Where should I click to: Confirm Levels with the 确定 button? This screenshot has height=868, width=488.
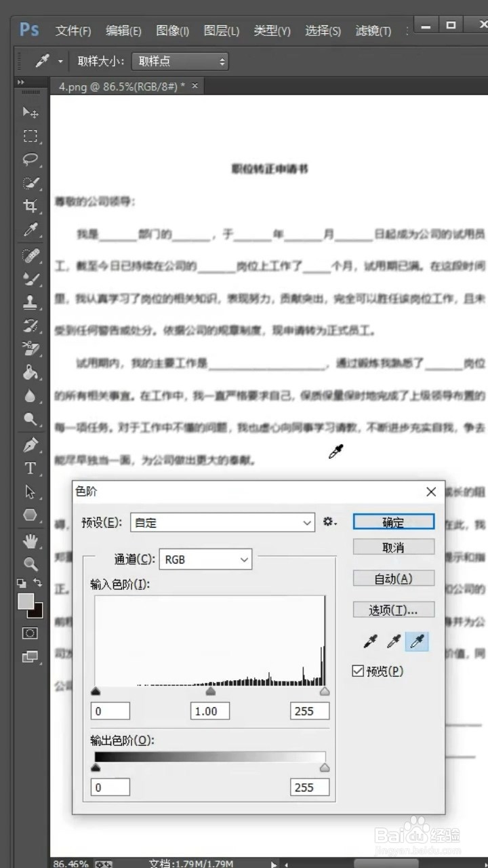(x=394, y=522)
